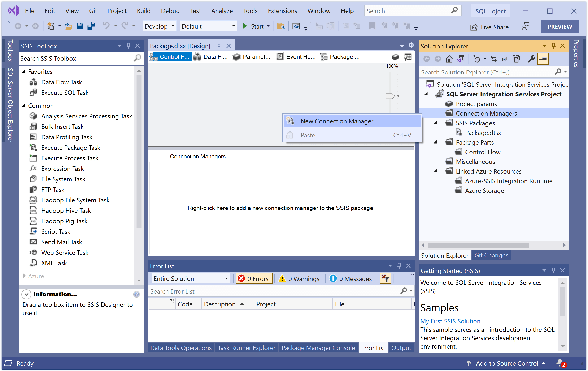This screenshot has height=371, width=588.
Task: Open Live Share from the toolbar
Action: 489,27
